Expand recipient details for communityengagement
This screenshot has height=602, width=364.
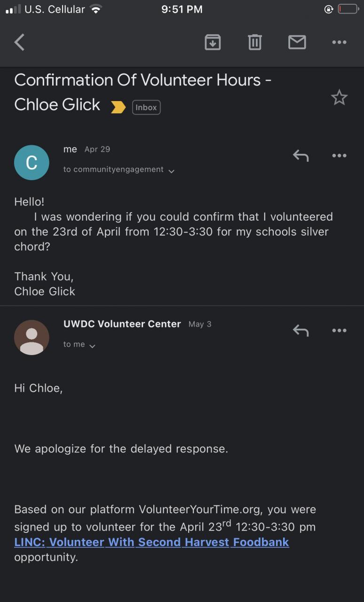click(x=171, y=171)
